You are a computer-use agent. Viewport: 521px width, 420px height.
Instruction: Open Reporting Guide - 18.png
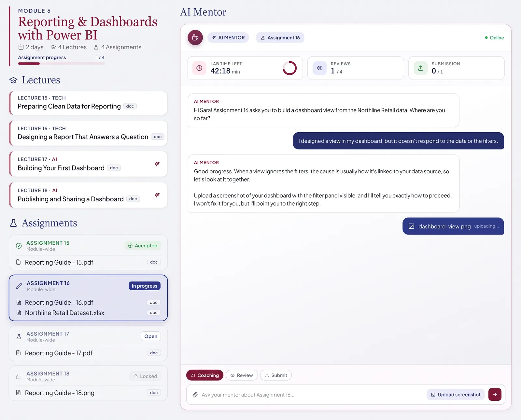(60, 393)
